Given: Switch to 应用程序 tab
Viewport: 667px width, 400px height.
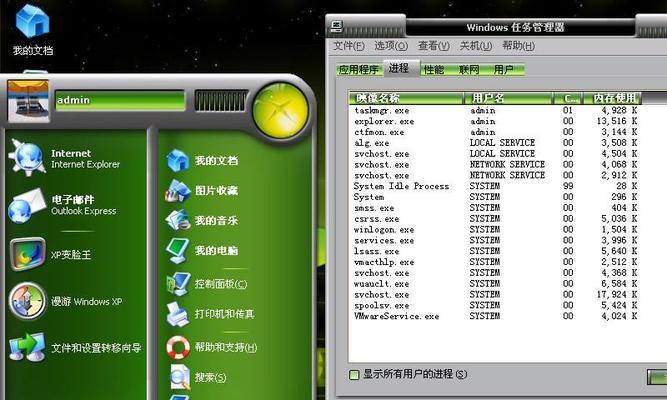Looking at the screenshot, I should 359,70.
